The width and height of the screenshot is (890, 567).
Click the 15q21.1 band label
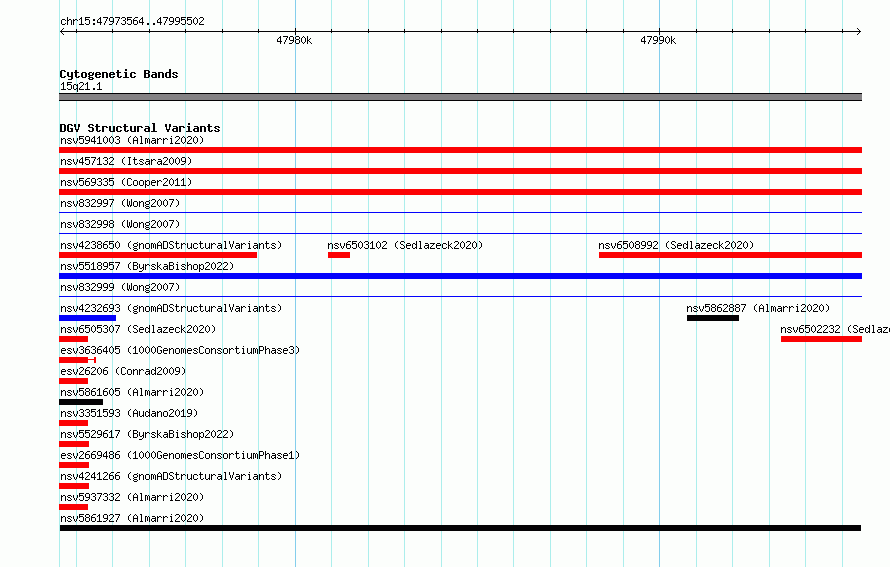coord(81,86)
